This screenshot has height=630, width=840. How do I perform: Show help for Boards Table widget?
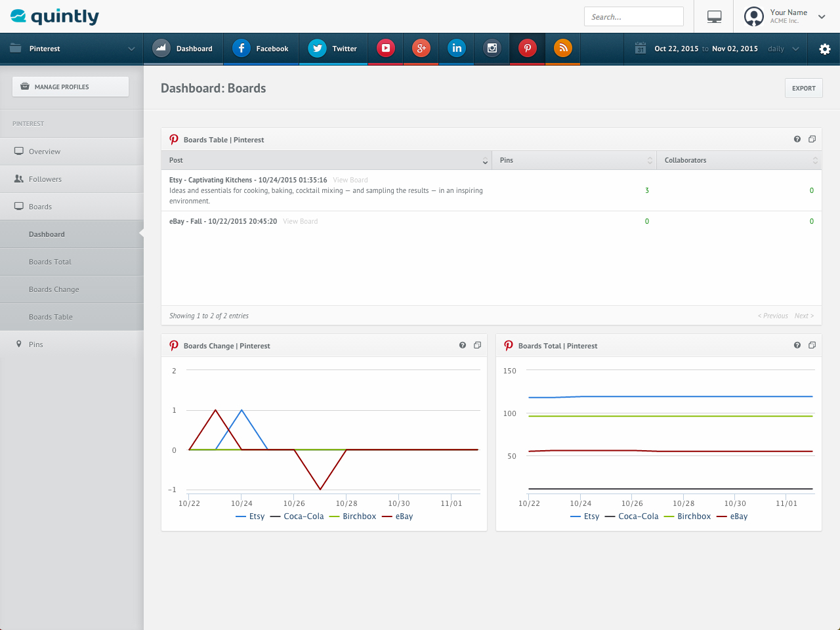pyautogui.click(x=797, y=139)
